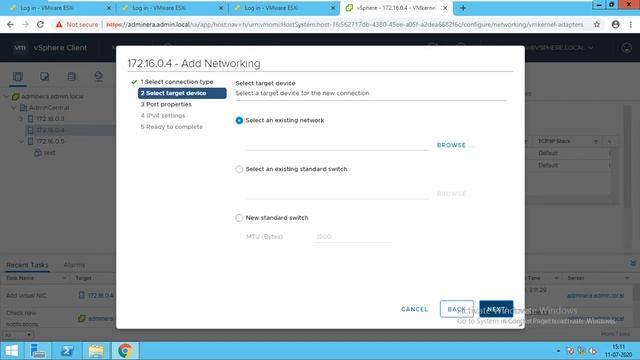The height and width of the screenshot is (360, 640).
Task: Open Storage inventory icon
Action: click(x=71, y=77)
